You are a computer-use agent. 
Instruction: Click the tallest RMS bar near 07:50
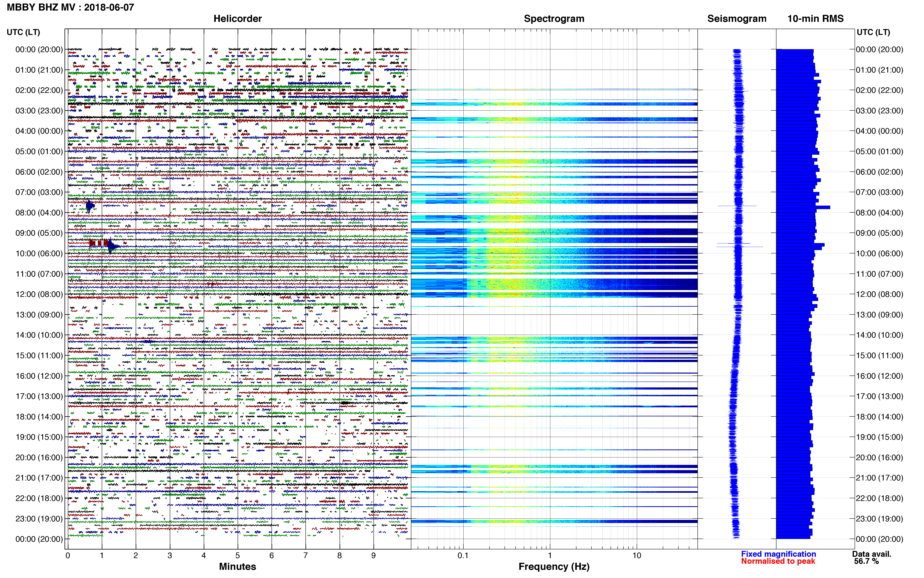[x=803, y=207]
